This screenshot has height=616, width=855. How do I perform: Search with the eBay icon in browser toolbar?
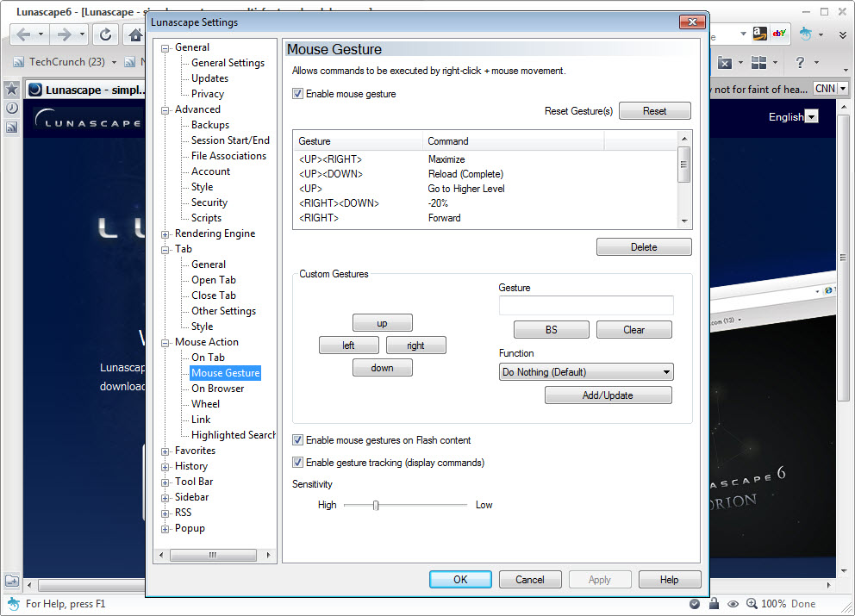[779, 34]
